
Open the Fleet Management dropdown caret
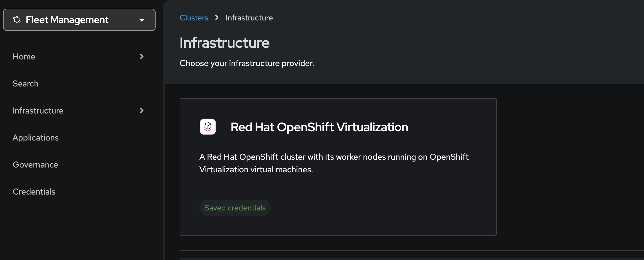142,20
